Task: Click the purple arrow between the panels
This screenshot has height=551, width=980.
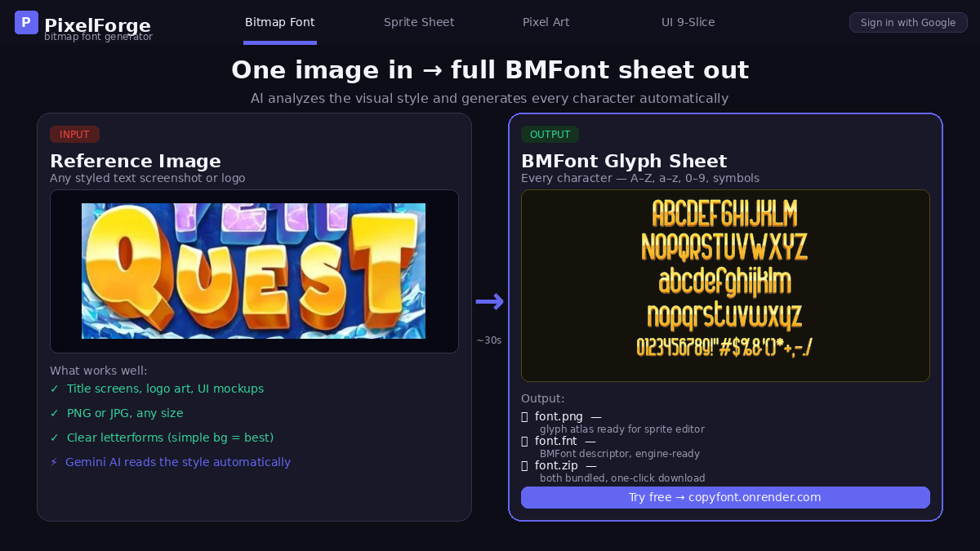Action: click(x=490, y=301)
